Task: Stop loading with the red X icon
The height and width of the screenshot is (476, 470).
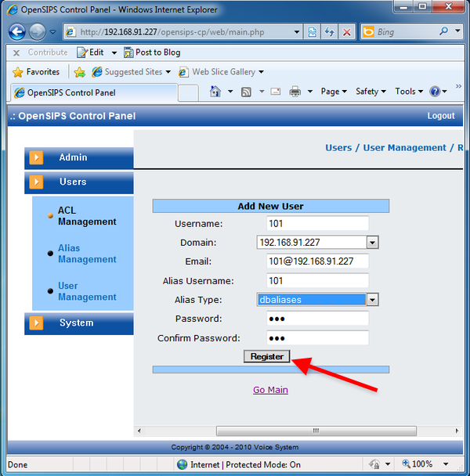Action: click(347, 32)
